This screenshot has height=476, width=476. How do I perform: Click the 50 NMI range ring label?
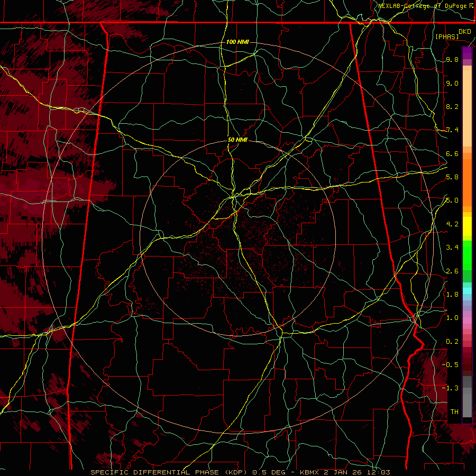click(x=237, y=140)
